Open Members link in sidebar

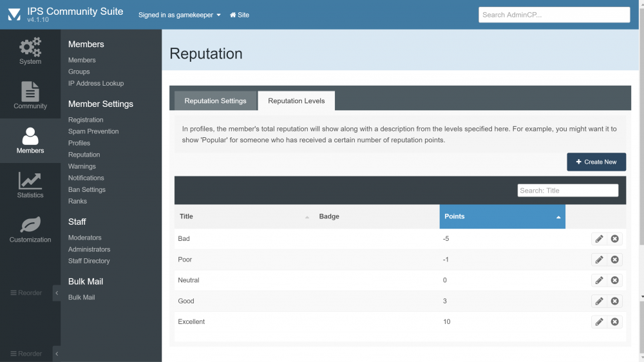[x=82, y=60]
